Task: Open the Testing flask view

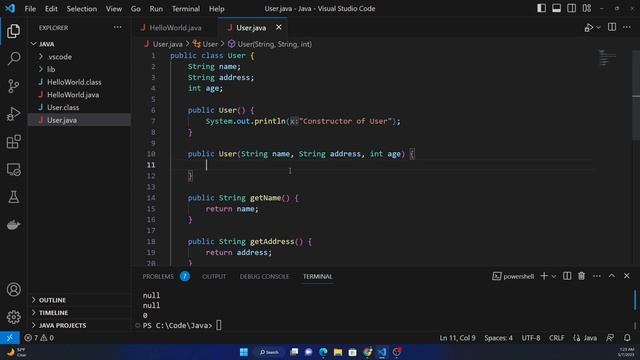Action: click(13, 197)
